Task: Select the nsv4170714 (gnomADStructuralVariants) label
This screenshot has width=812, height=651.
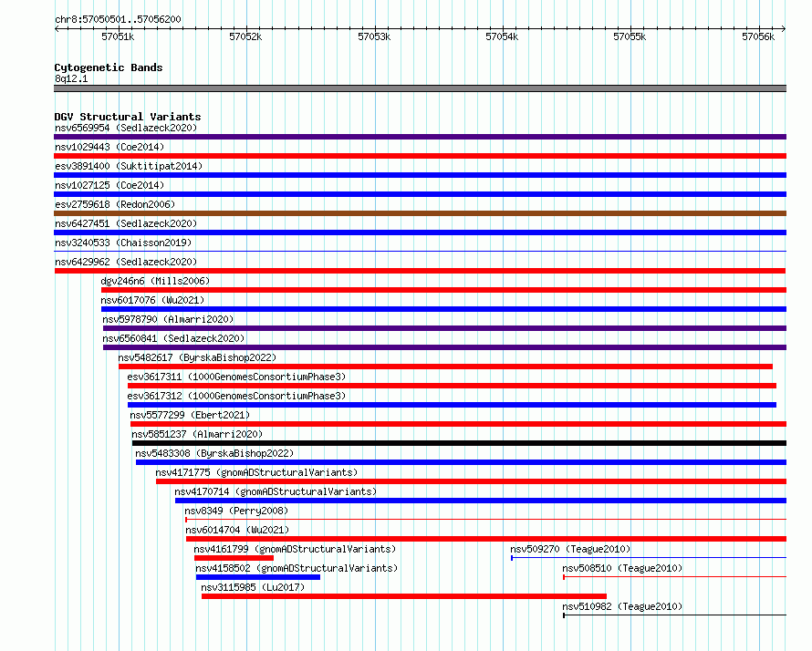Action: coord(276,491)
